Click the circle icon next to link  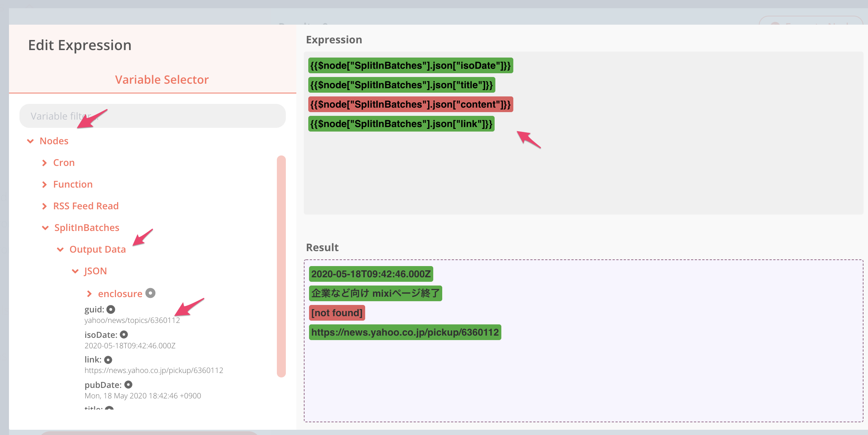point(108,360)
